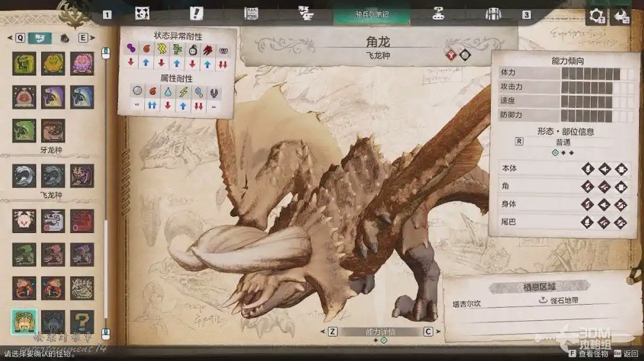This screenshot has height=361, width=644.
Task: Click the C key next page of 能力详情
Action: click(x=428, y=332)
